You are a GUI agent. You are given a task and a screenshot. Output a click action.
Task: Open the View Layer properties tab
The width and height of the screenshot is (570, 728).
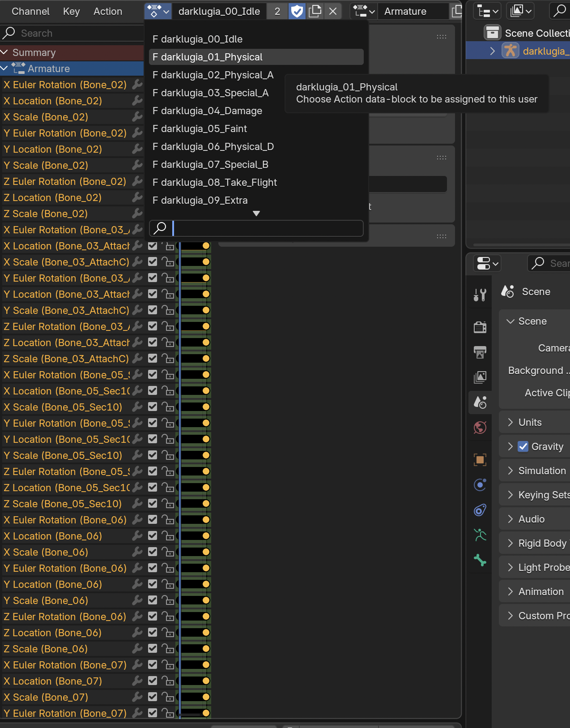[x=480, y=377]
